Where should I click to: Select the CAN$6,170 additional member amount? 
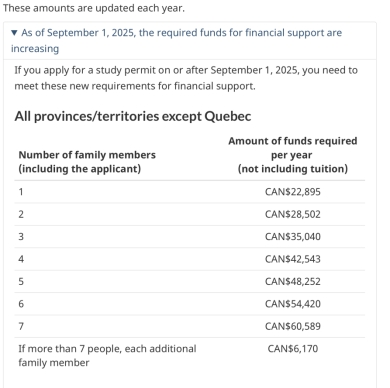[293, 349]
